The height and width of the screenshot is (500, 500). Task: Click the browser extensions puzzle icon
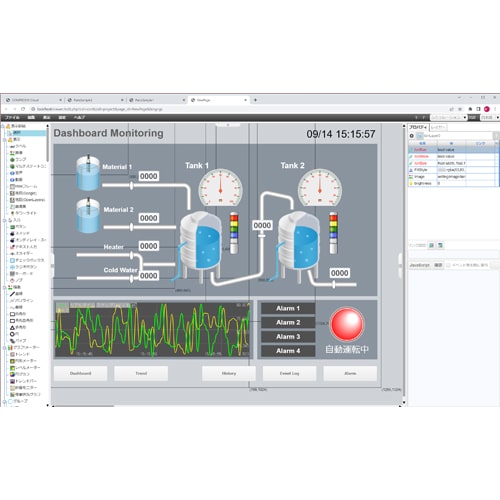tap(470, 109)
